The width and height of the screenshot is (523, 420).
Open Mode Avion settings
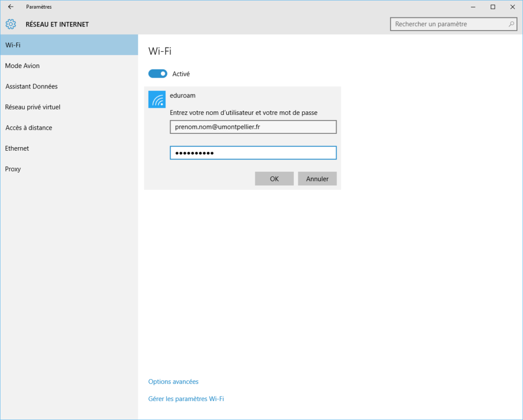[x=69, y=66]
